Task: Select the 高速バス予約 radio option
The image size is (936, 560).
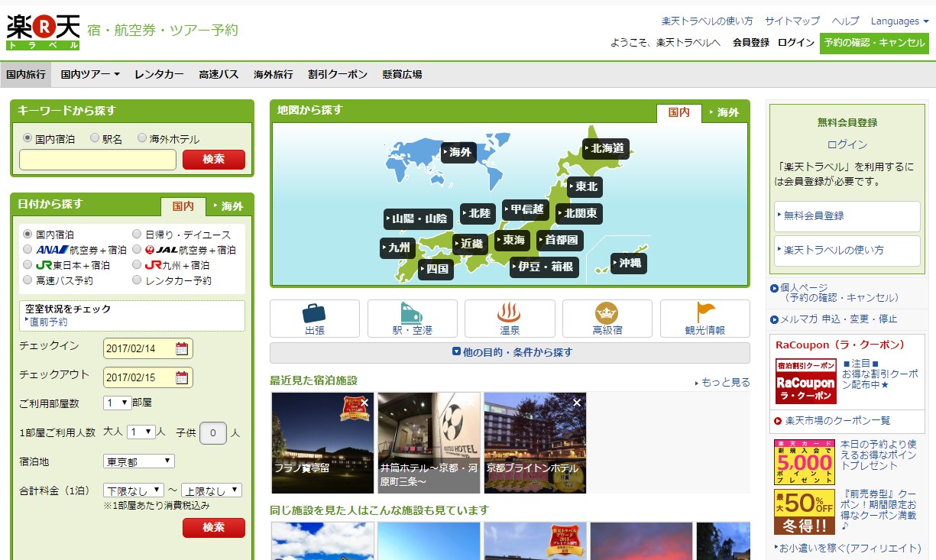Action: [28, 280]
